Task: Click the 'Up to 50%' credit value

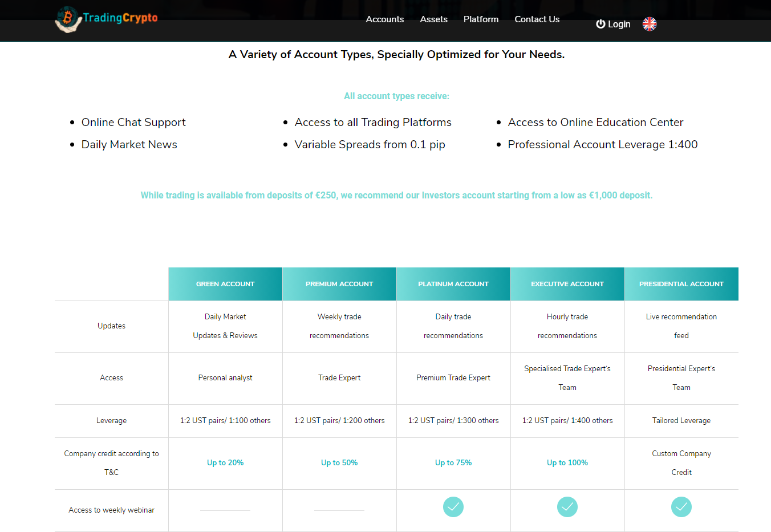Action: click(x=339, y=462)
